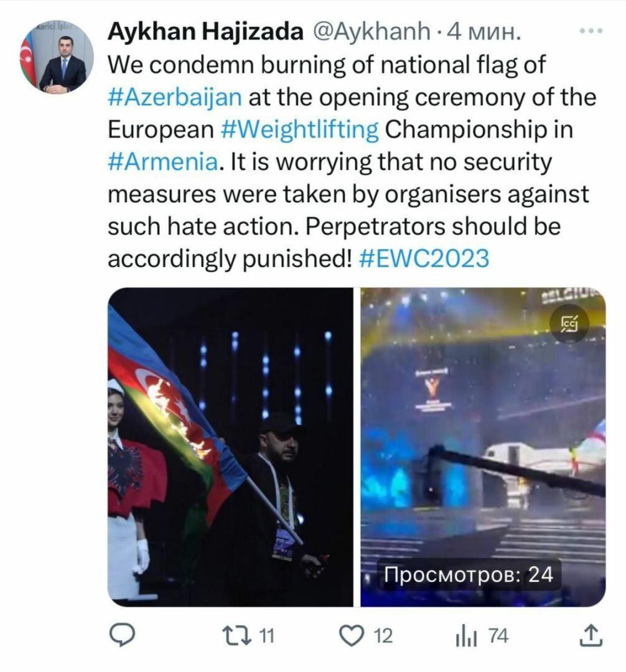Share tweet via upload arrow icon

[591, 635]
